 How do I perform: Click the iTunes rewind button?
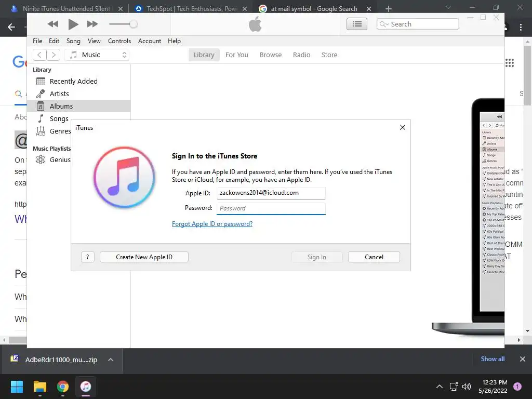52,24
